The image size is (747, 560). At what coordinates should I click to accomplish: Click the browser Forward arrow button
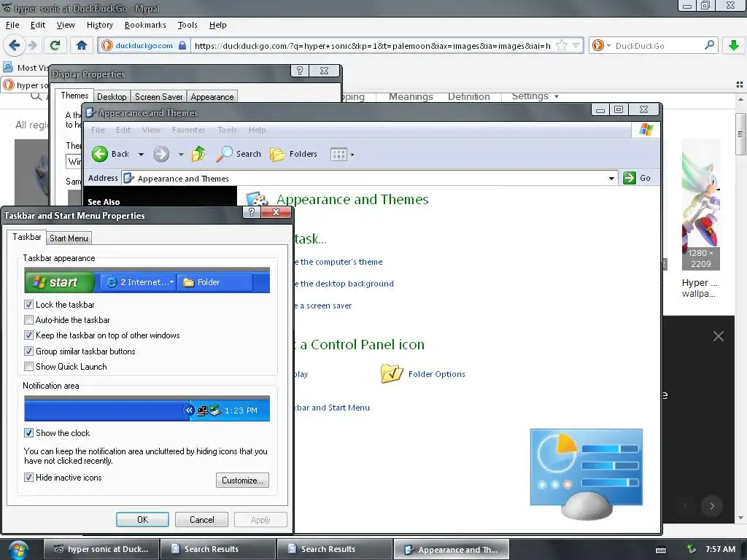pyautogui.click(x=32, y=45)
